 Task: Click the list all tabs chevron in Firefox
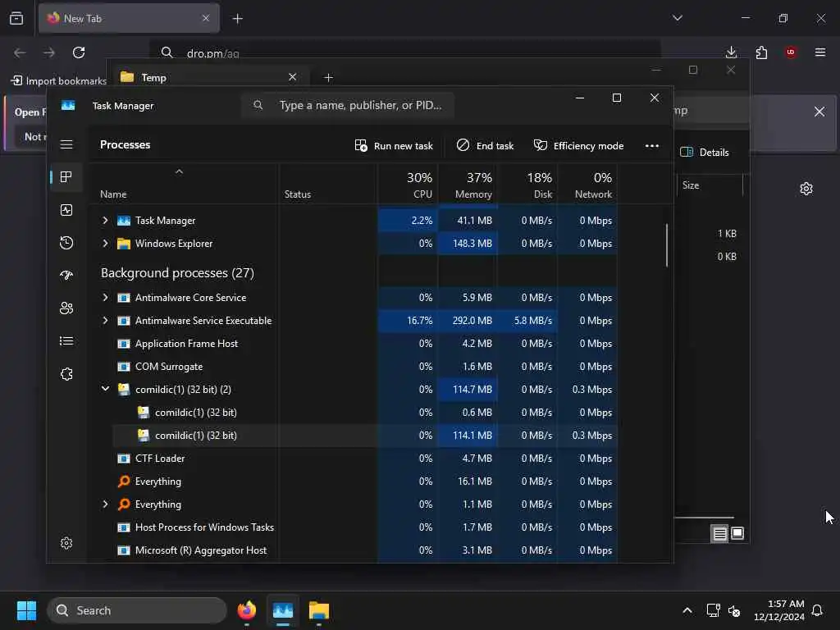coord(678,18)
